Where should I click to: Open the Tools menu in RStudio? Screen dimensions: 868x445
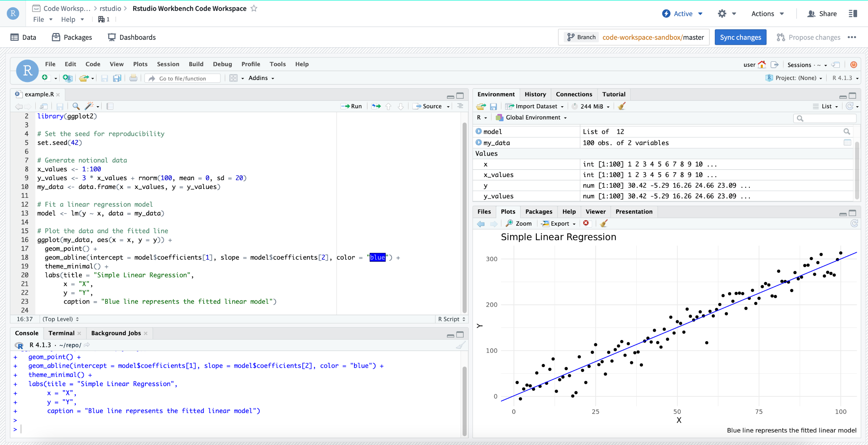(x=277, y=64)
